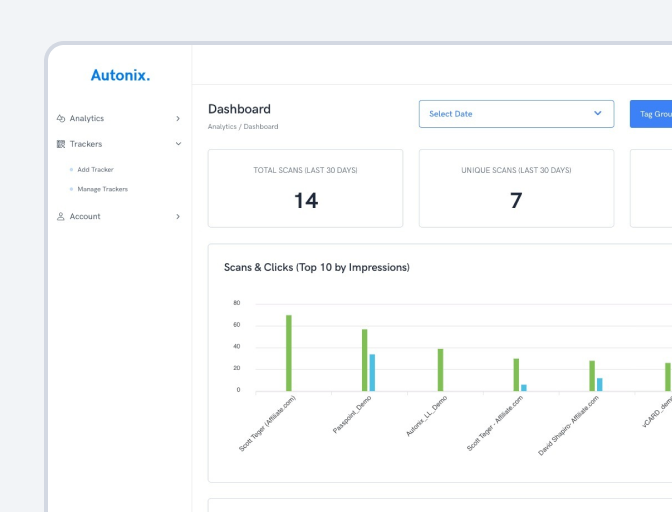This screenshot has width=672, height=512.
Task: Expand the Account menu chevron
Action: click(178, 217)
